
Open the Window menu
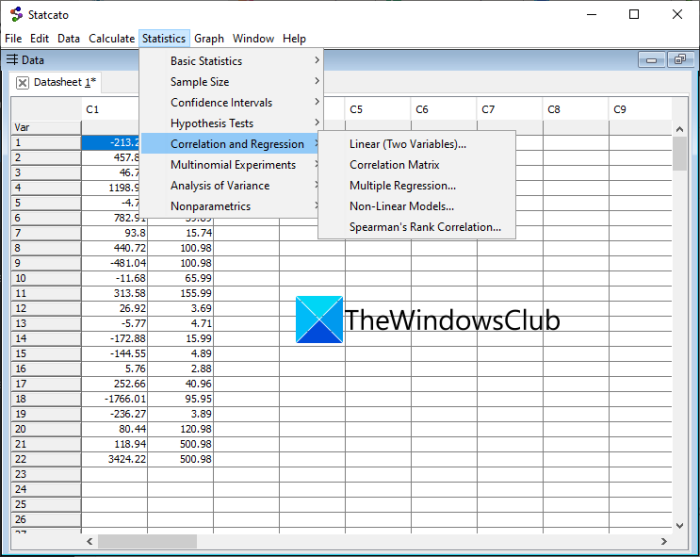[253, 39]
